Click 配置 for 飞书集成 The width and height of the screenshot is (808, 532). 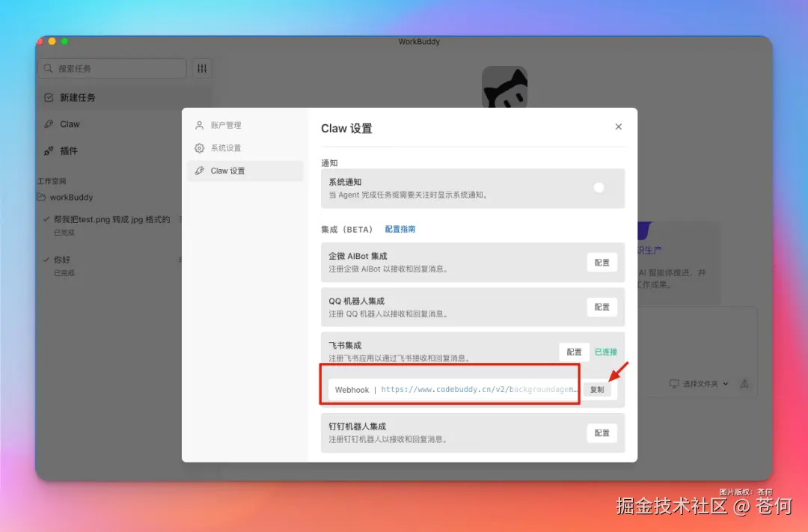(573, 352)
